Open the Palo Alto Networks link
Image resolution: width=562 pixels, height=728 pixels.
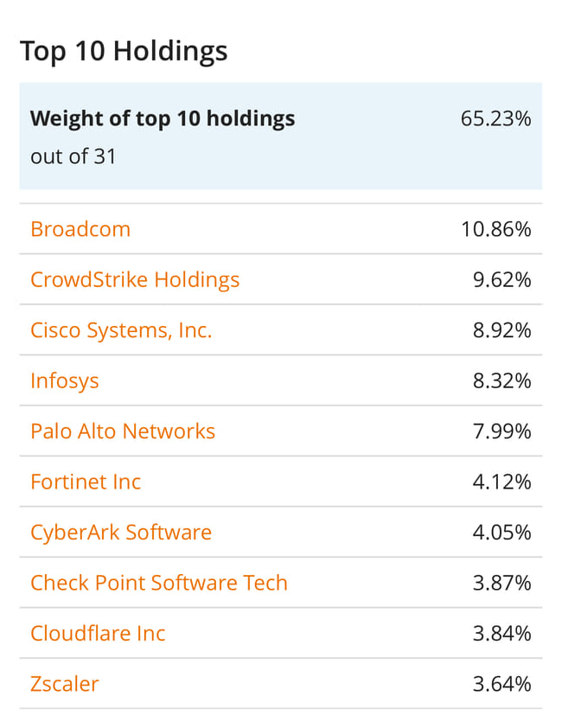[123, 431]
